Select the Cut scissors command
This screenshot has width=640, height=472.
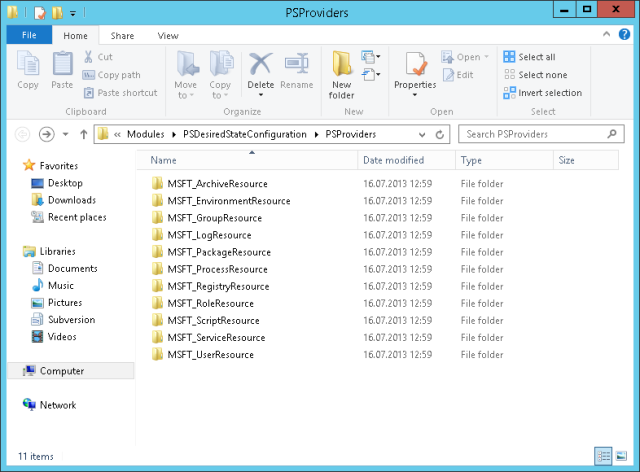click(98, 57)
